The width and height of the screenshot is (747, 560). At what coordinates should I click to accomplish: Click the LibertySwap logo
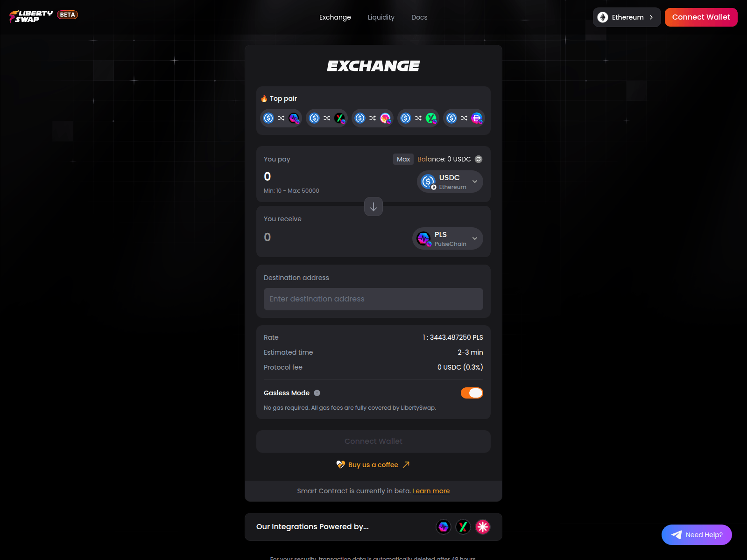(x=31, y=17)
